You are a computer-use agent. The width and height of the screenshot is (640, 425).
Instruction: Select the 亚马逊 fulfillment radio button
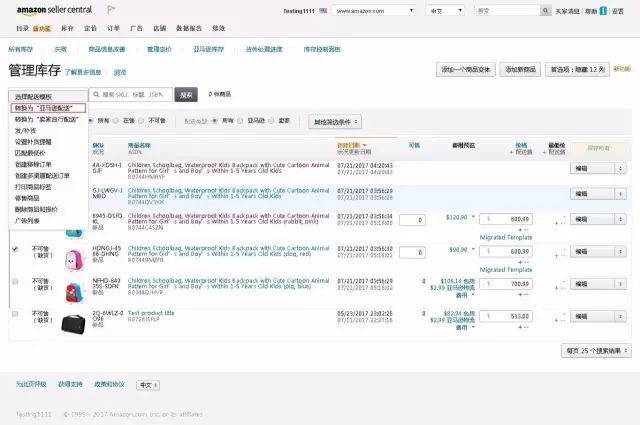click(x=240, y=121)
